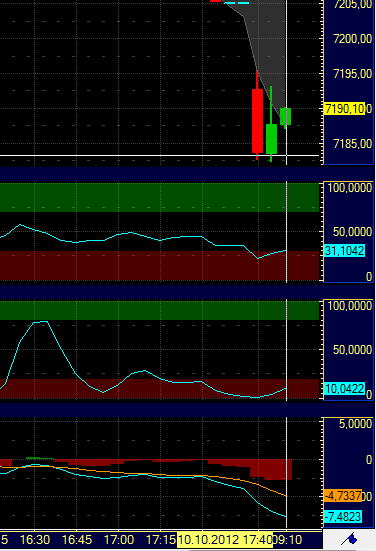This screenshot has width=376, height=551.
Task: Select the orange -4,7337 signal value label
Action: [343, 496]
